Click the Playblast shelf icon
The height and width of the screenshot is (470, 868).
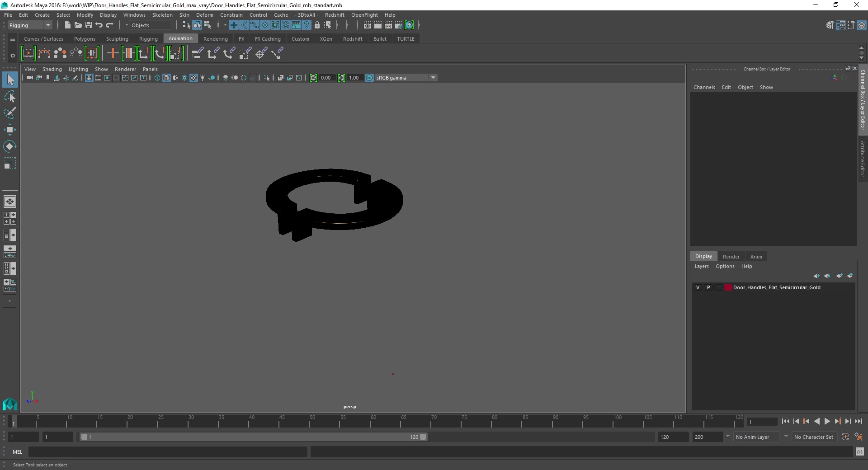coord(28,53)
